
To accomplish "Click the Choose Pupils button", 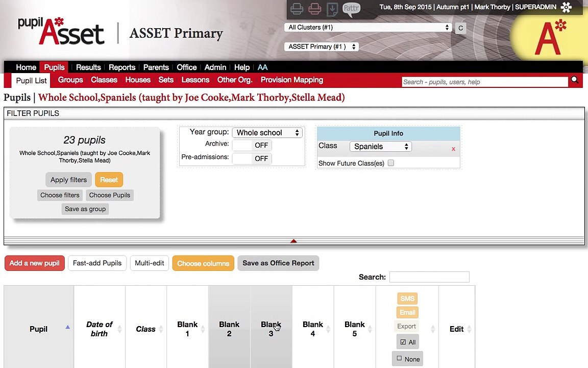I will [110, 195].
